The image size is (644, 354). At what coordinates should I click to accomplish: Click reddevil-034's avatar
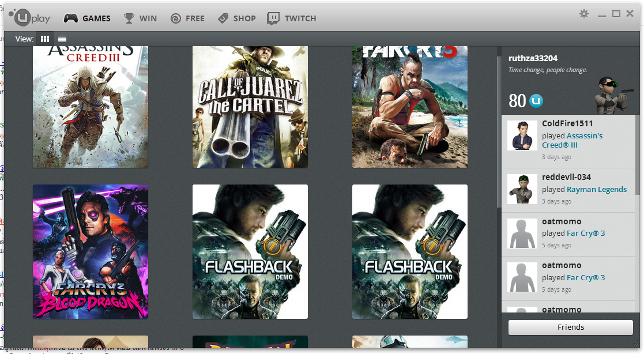(522, 189)
